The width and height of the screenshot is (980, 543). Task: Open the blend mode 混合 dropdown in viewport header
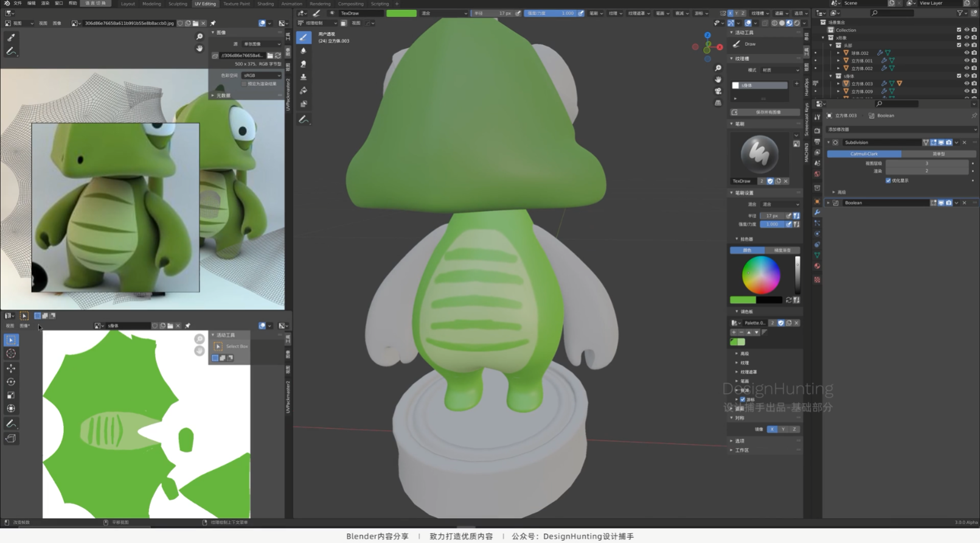(444, 13)
